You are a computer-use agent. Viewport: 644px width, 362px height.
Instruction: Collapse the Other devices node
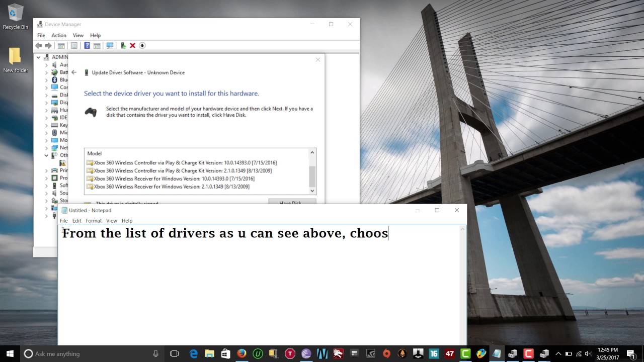tap(46, 155)
